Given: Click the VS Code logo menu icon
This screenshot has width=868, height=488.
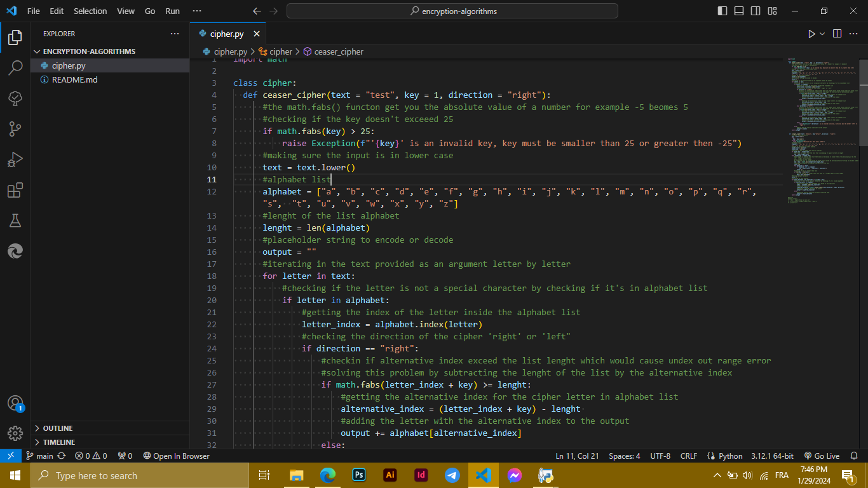Looking at the screenshot, I should pyautogui.click(x=11, y=11).
